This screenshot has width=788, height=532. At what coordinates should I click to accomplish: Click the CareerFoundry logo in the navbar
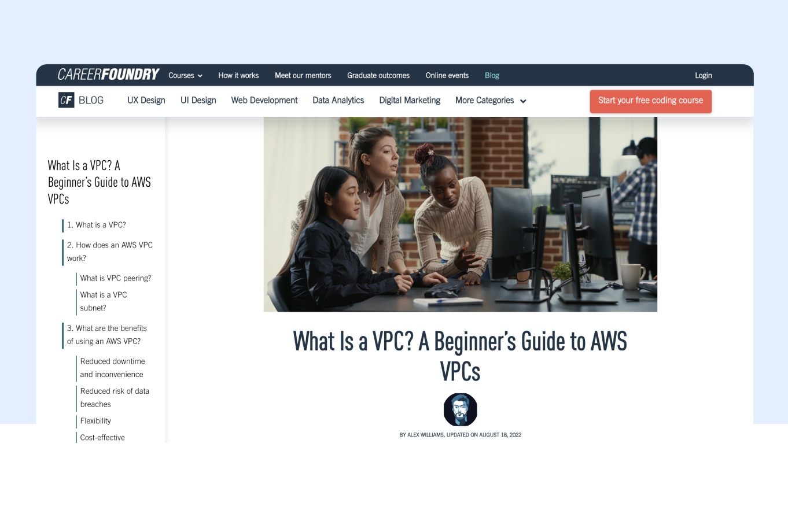[108, 75]
